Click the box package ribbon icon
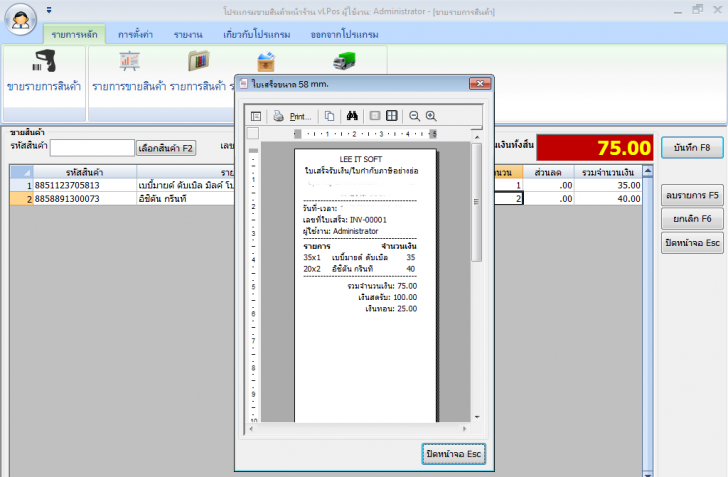The width and height of the screenshot is (728, 477). pos(266,62)
